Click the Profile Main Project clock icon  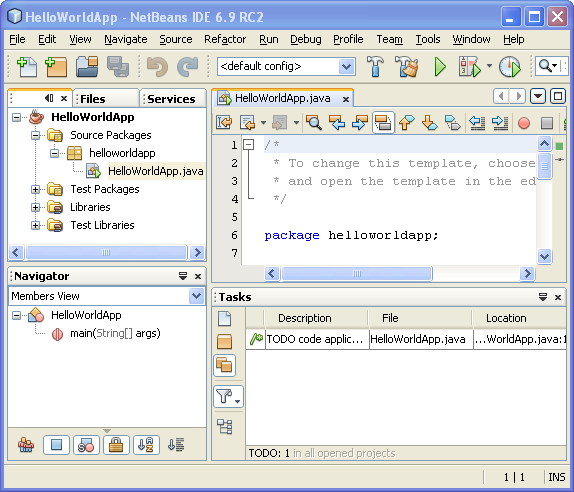(510, 67)
